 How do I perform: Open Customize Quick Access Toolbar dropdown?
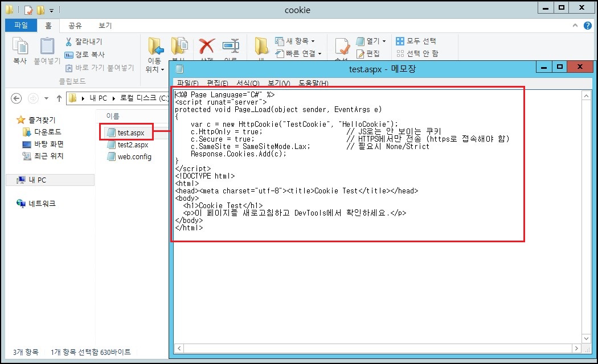[x=51, y=11]
